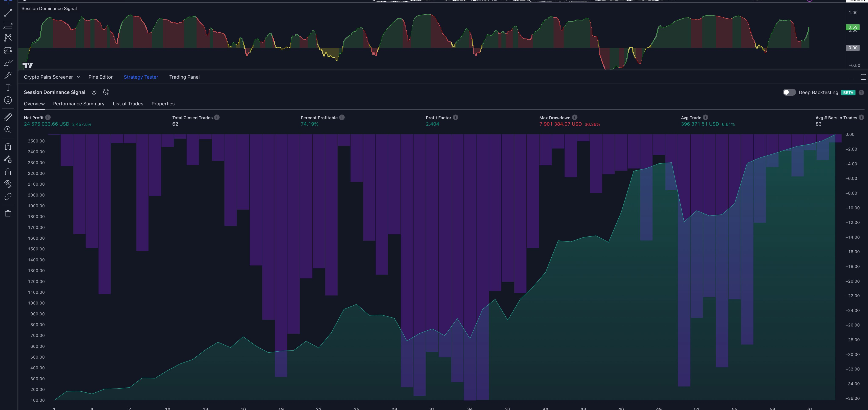Maximize the bottom Strategy Tester panel
This screenshot has width=868, height=410.
coord(863,77)
